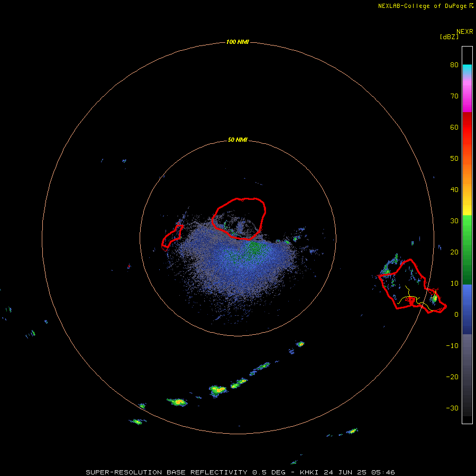476x476 pixels.
Task: Pick the cyan top segment of the color bar
Action: [467, 69]
